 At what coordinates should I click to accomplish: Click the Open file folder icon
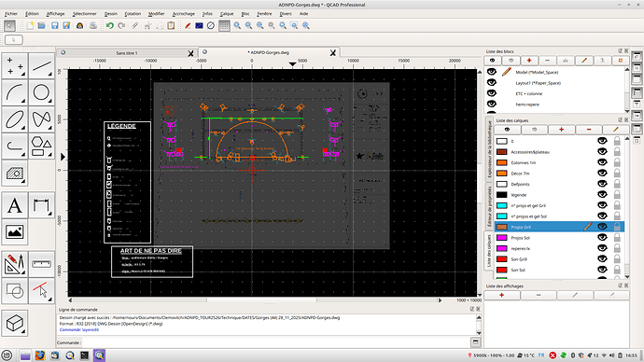click(x=41, y=25)
